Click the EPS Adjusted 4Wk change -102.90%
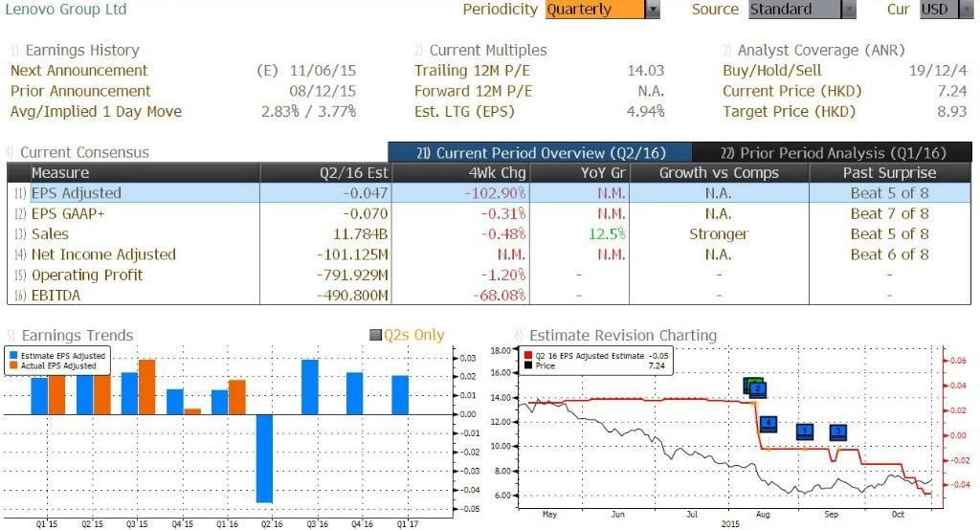The width and height of the screenshot is (980, 530). click(x=495, y=193)
